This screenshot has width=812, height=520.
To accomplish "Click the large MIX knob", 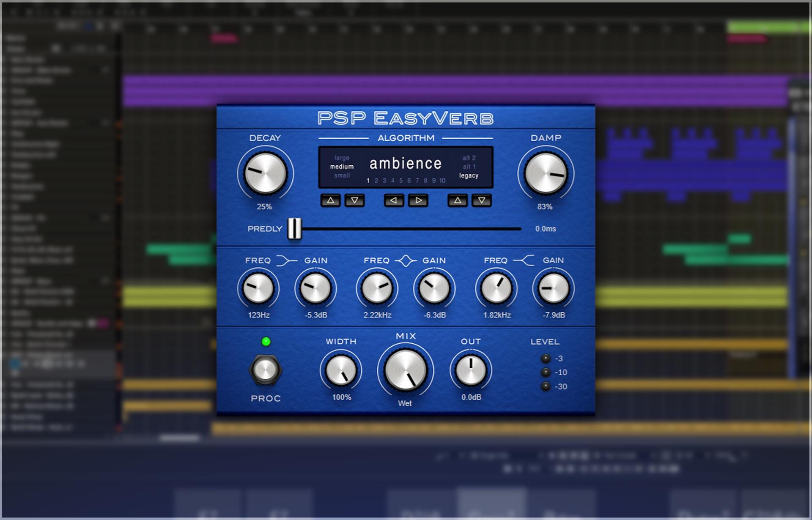I will coord(406,370).
